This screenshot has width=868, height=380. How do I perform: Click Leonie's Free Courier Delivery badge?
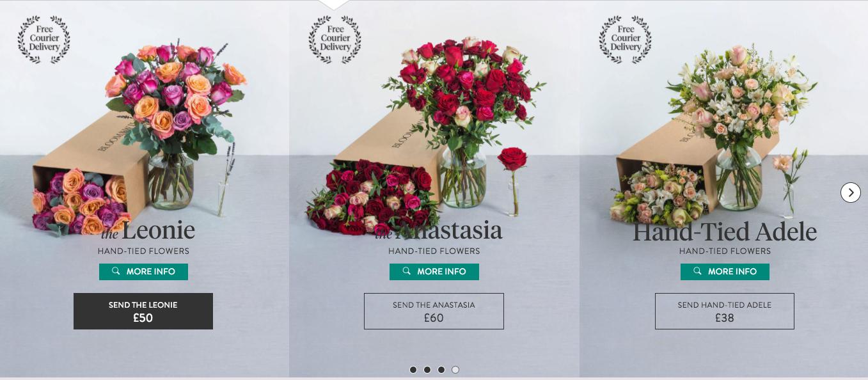(x=44, y=39)
